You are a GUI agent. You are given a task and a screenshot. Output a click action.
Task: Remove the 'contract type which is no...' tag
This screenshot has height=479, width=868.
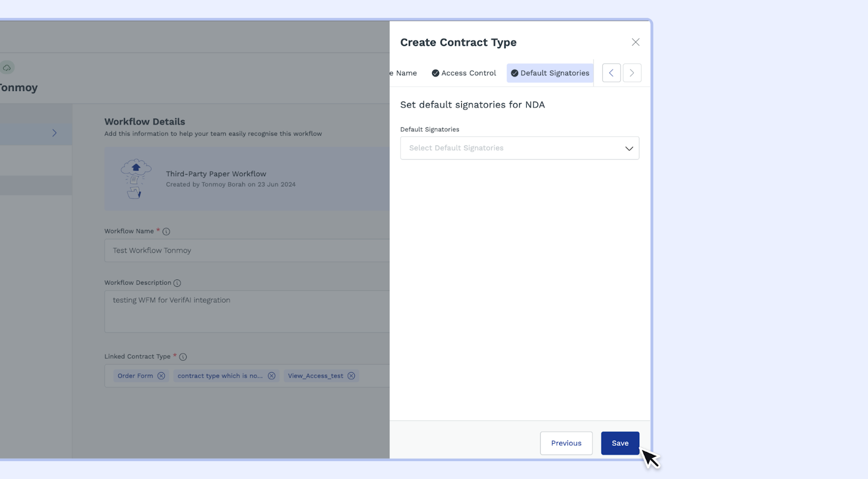click(x=271, y=376)
